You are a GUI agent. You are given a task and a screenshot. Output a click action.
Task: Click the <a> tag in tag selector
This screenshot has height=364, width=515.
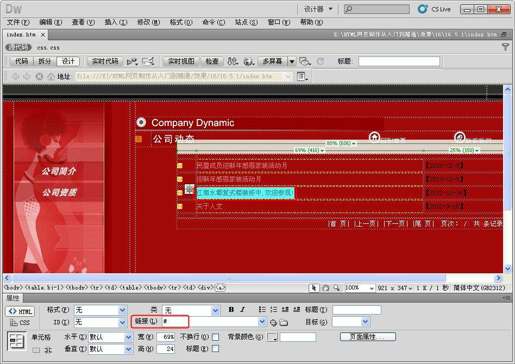pos(220,287)
